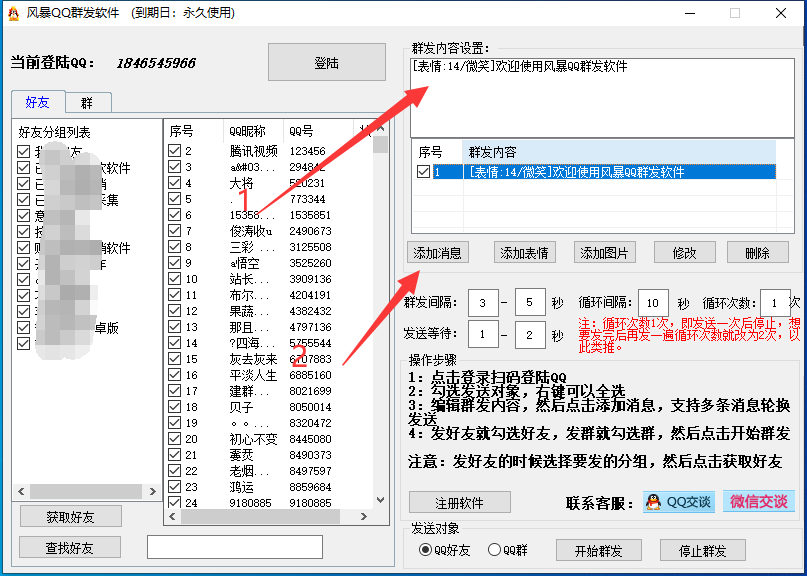Click friend list horizontal scrollbar left arrow

click(x=172, y=516)
